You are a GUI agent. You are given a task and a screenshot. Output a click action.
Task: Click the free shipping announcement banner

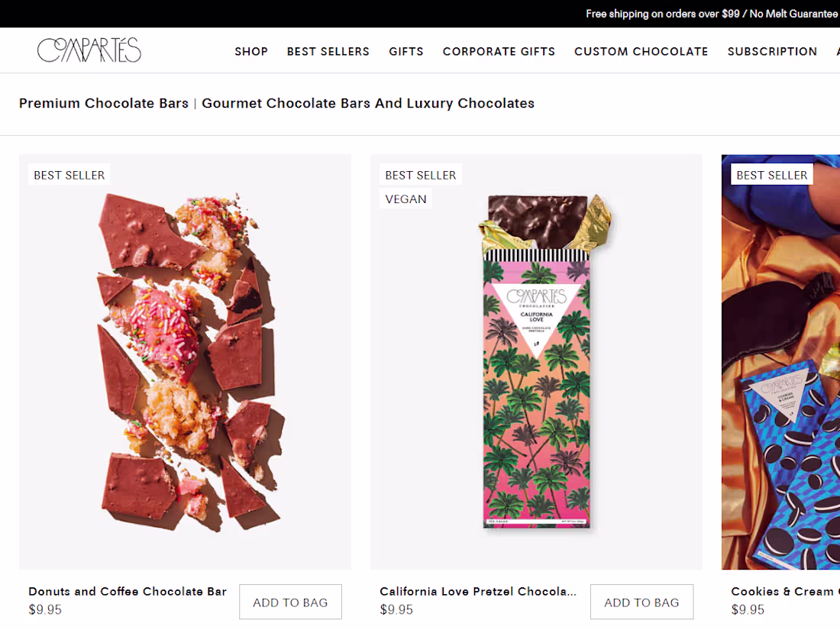click(710, 13)
